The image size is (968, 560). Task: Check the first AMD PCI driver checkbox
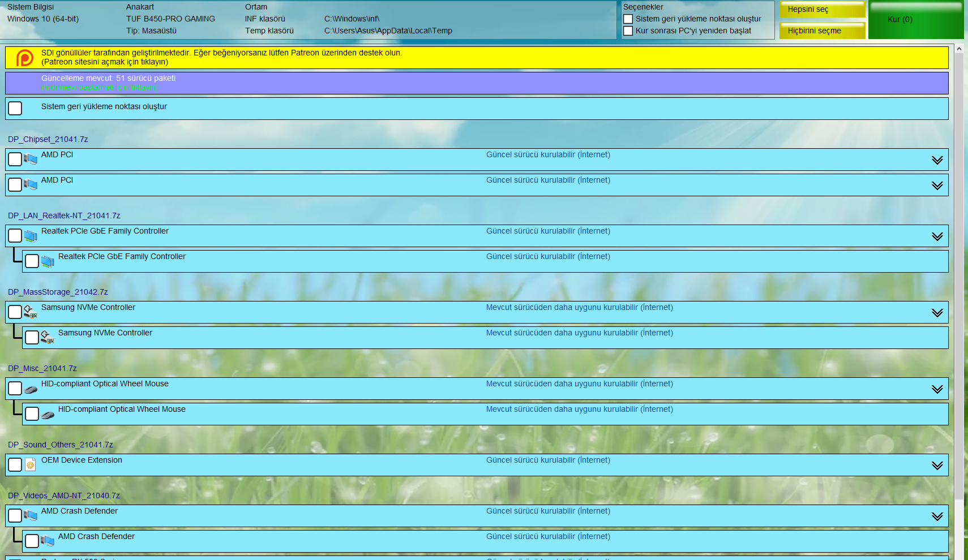pyautogui.click(x=15, y=160)
